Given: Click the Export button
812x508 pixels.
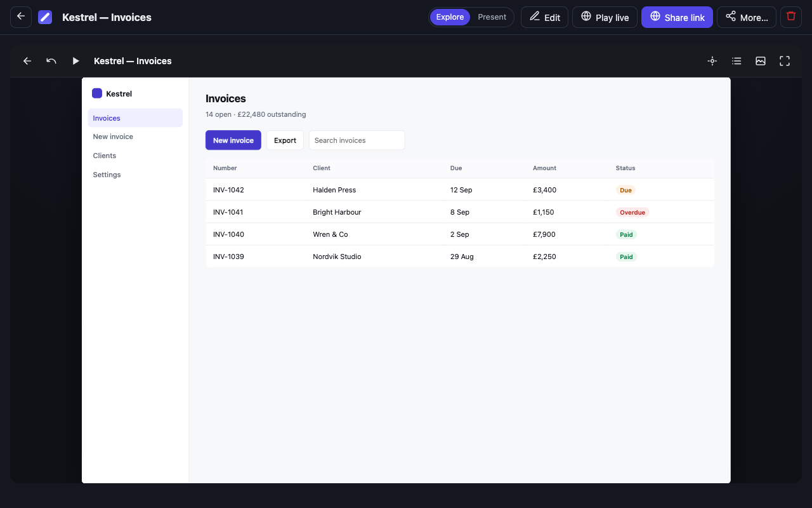Looking at the screenshot, I should click(x=285, y=140).
